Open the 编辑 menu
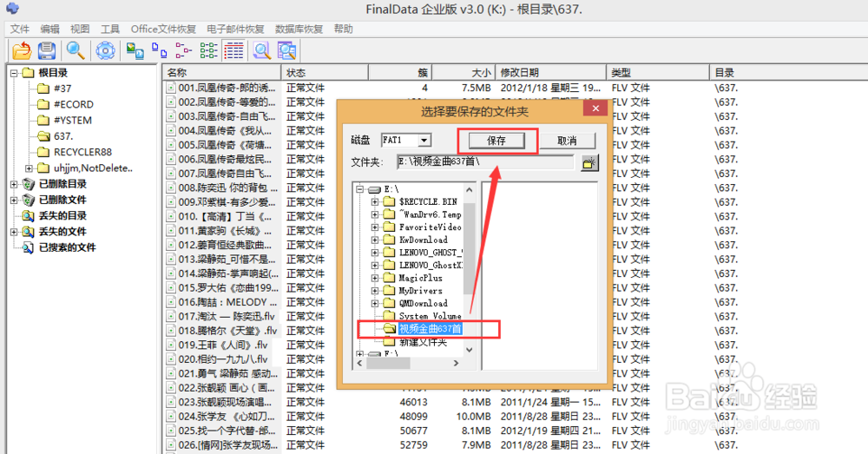Image resolution: width=868 pixels, height=454 pixels. (49, 29)
